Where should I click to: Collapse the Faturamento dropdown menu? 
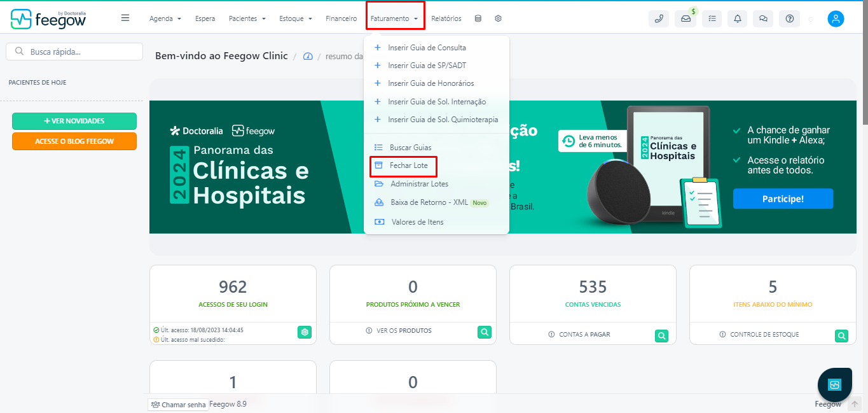coord(395,18)
